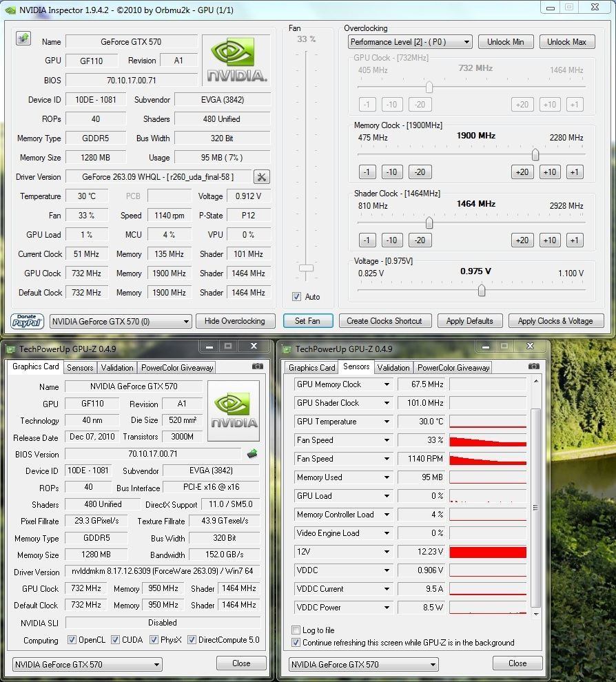Open Validation tab in right GPU-Z
The width and height of the screenshot is (616, 682).
[393, 368]
